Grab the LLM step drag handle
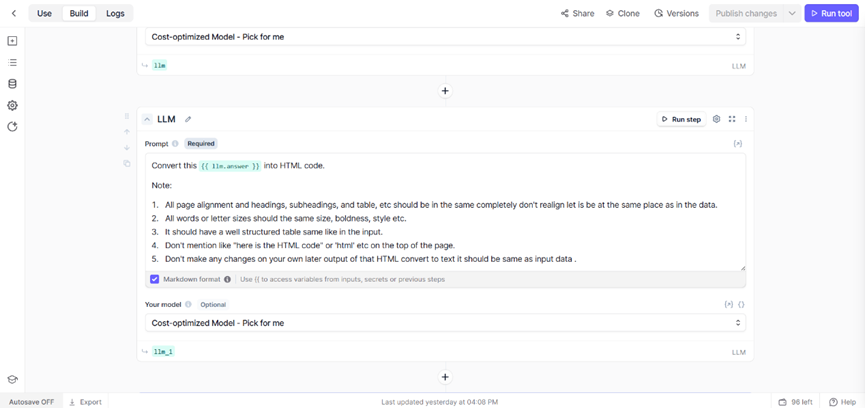865x408 pixels. pos(126,116)
